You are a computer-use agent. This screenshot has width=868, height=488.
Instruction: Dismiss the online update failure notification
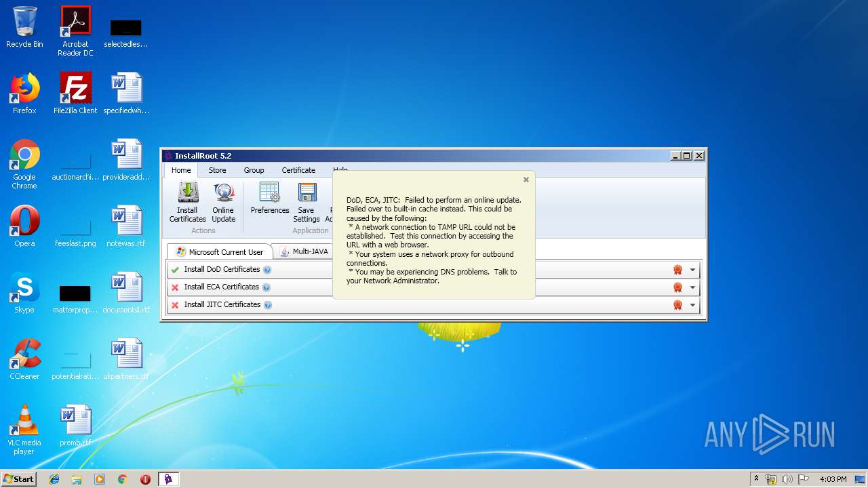[x=526, y=180]
